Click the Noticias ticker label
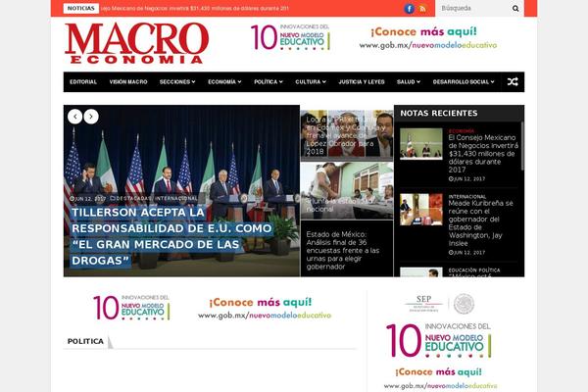The width and height of the screenshot is (588, 392). (x=80, y=8)
